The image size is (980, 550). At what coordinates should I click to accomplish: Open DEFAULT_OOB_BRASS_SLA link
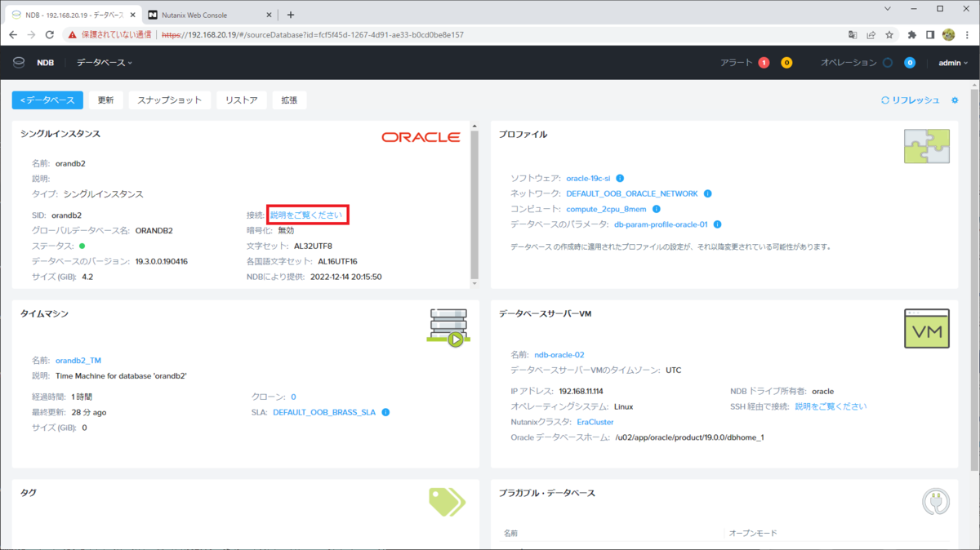click(324, 412)
